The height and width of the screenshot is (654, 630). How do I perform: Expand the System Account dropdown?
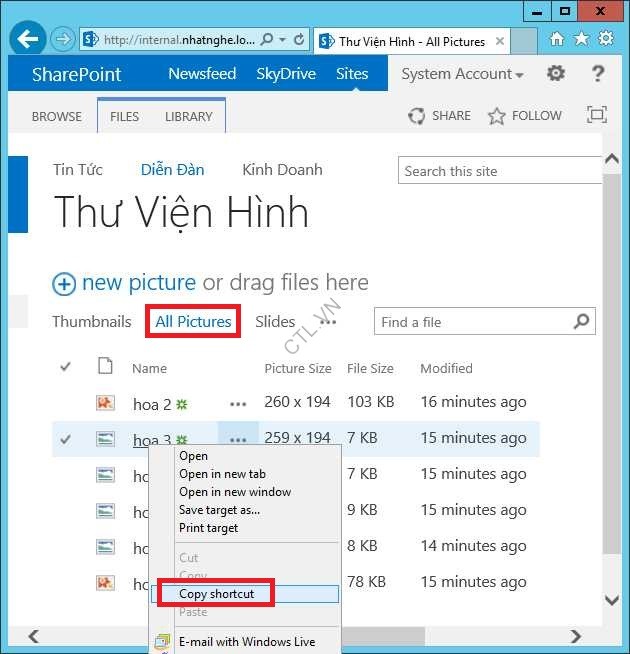(462, 74)
